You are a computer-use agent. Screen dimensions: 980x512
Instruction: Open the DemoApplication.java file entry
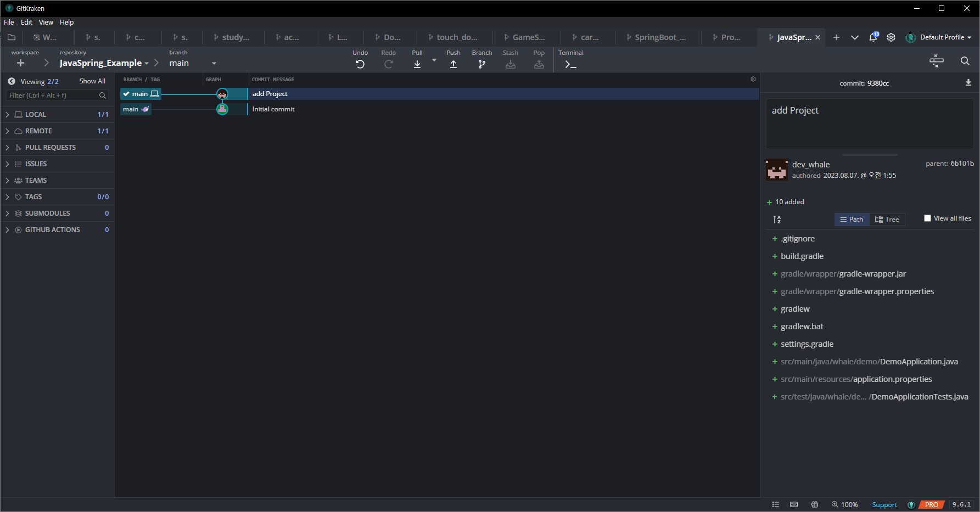(x=869, y=362)
